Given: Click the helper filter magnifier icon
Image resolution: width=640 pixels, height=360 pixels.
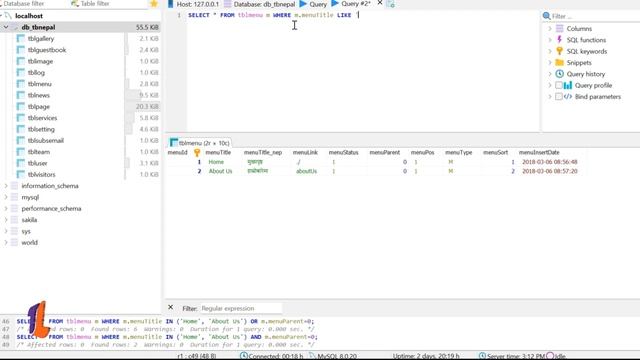Looking at the screenshot, I should pos(547,16).
